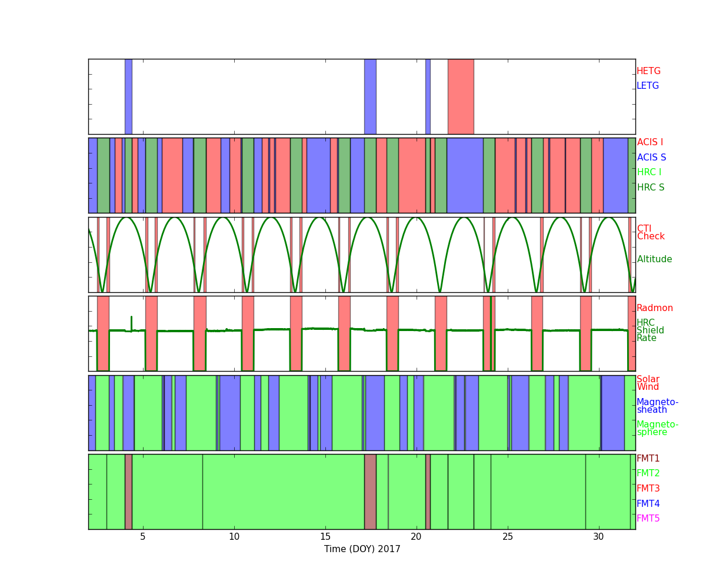Click the Magneto-sheath legend label
Viewport: 706px width, 588px height.
point(657,406)
